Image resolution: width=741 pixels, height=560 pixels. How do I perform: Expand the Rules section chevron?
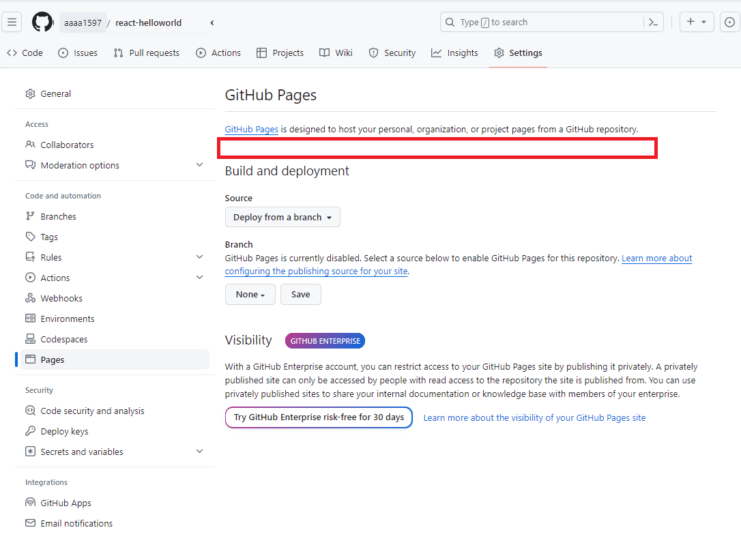tap(199, 256)
